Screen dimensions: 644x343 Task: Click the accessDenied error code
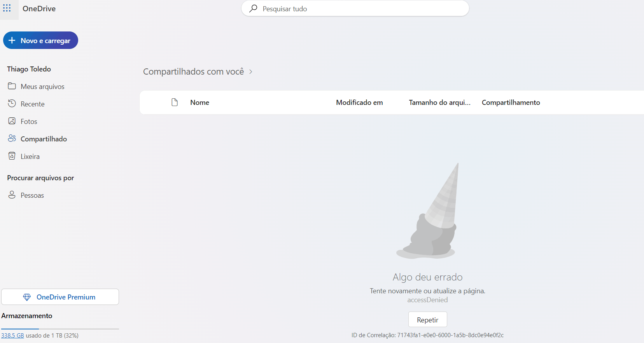(x=427, y=300)
